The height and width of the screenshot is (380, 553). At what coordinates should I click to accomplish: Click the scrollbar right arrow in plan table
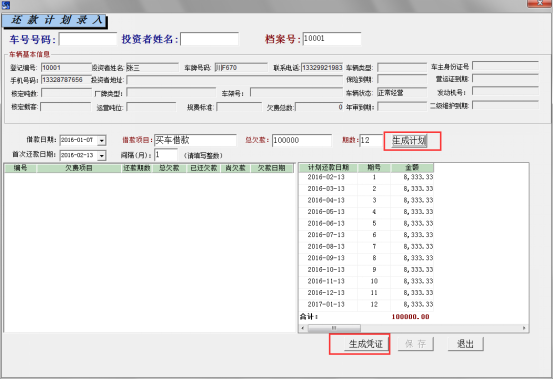[x=524, y=328]
